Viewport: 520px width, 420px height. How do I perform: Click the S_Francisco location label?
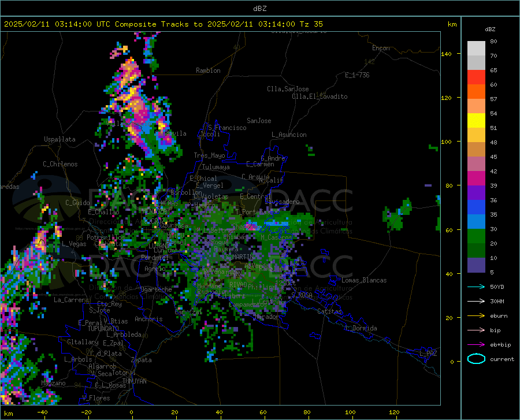coord(227,128)
